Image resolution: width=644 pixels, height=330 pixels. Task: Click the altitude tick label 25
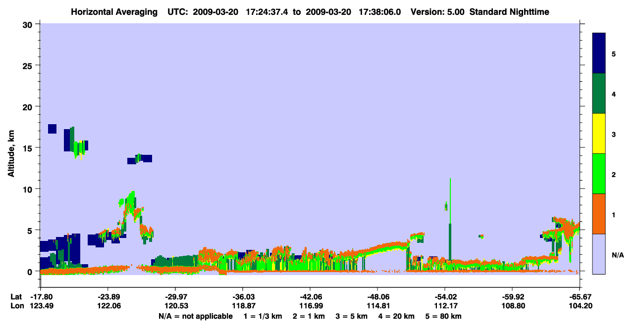click(28, 66)
